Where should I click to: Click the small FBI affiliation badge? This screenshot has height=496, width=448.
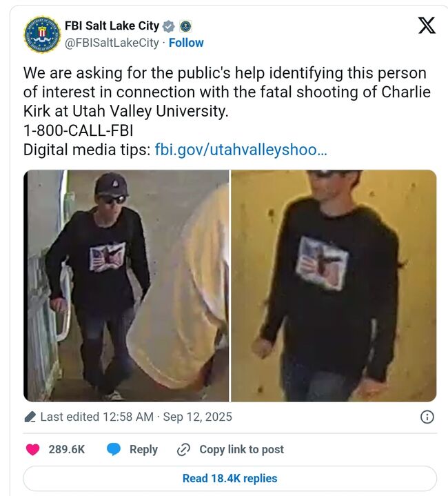(186, 26)
